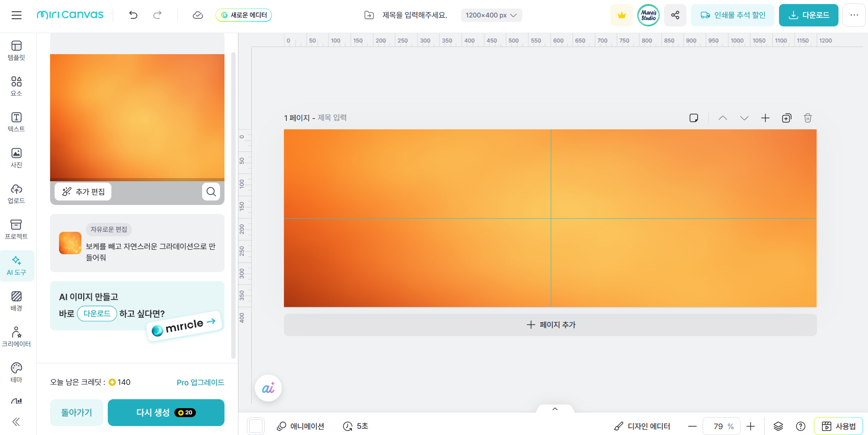The image size is (868, 435).
Task: Open the 템플릿 (templates) panel
Action: (17, 50)
